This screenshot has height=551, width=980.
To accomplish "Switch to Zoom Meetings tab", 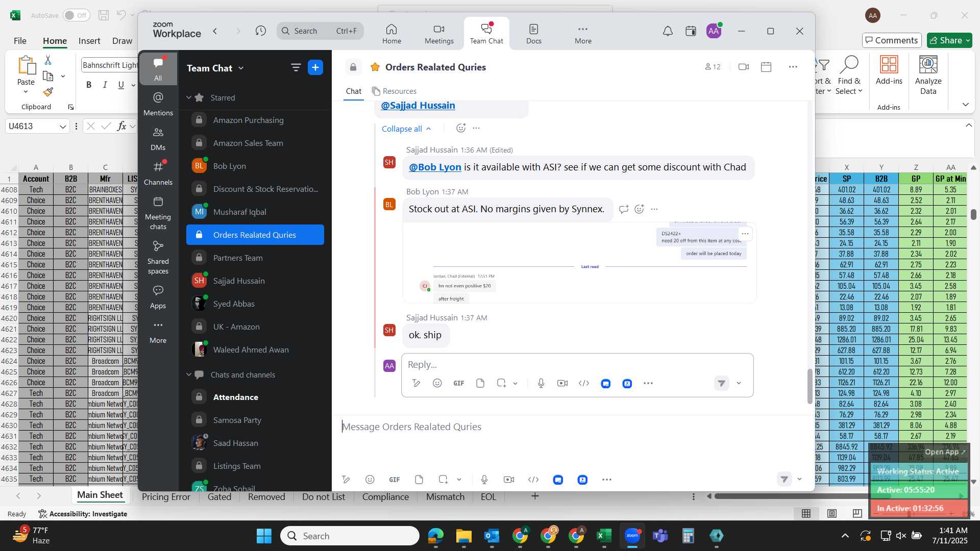I will click(439, 34).
